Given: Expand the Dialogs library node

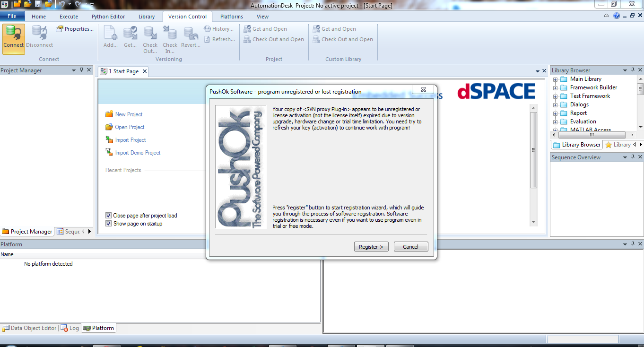Looking at the screenshot, I should pyautogui.click(x=556, y=105).
